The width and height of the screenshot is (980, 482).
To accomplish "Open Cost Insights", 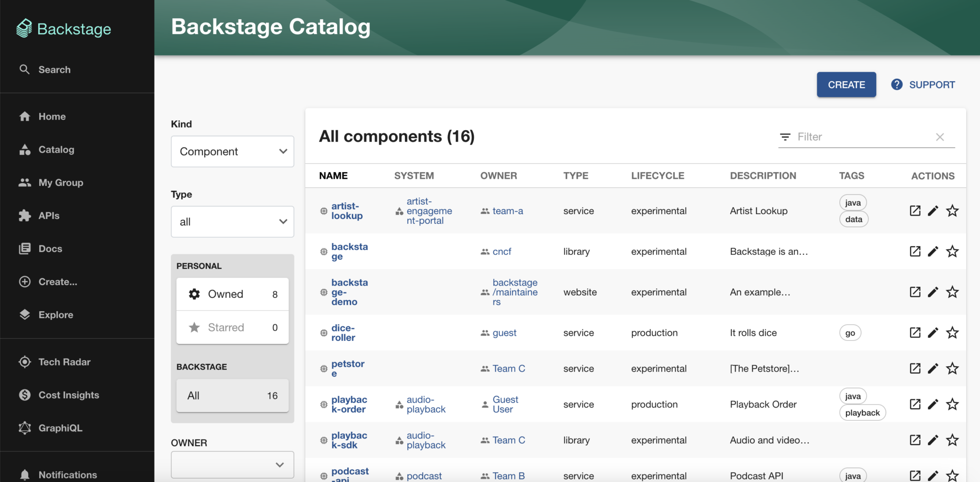I will click(59, 395).
